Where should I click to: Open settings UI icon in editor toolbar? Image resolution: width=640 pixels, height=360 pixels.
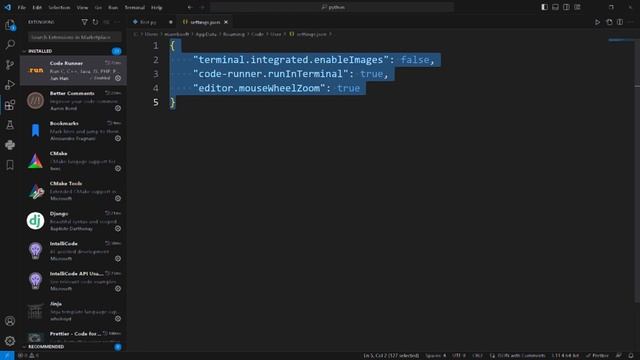[609, 22]
